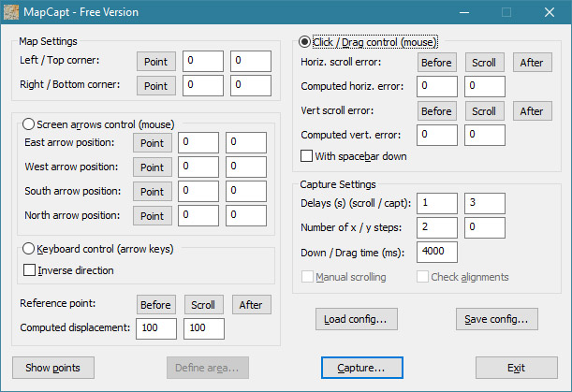Click the Save config button
Image resolution: width=572 pixels, height=392 pixels.
coord(496,319)
